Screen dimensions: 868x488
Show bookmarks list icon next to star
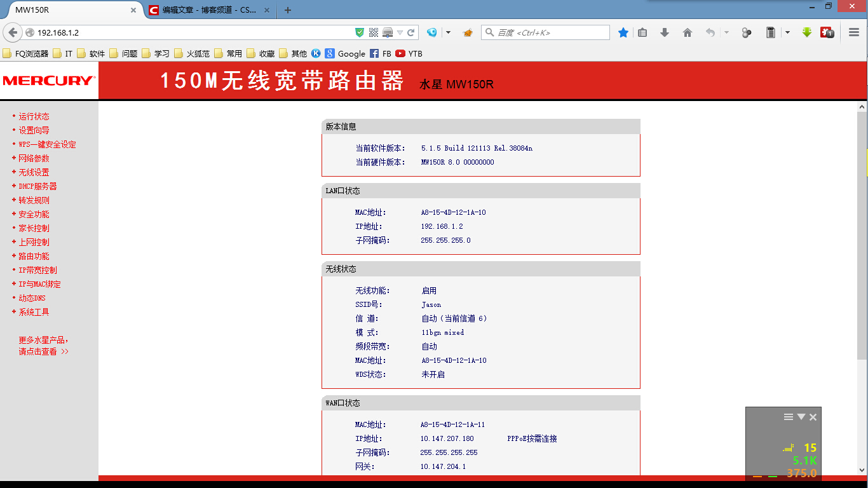pos(642,32)
